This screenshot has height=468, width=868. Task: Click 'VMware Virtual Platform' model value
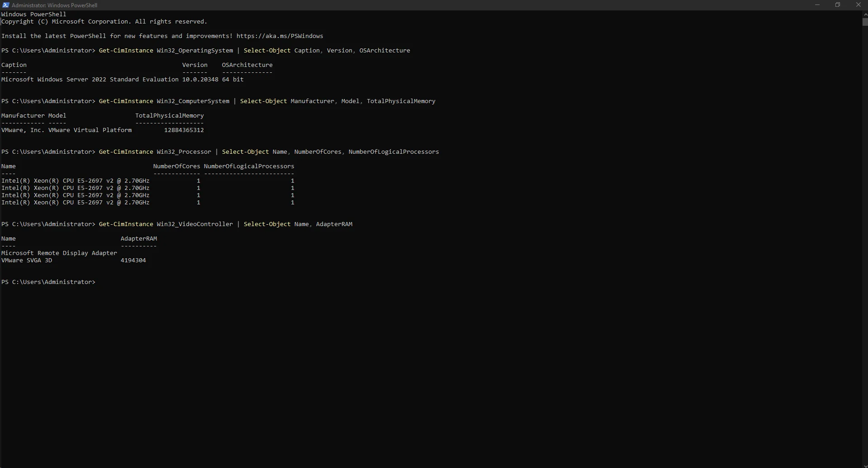[x=90, y=130]
